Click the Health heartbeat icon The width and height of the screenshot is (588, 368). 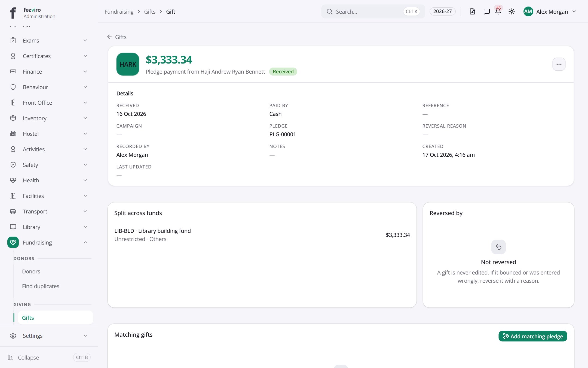pos(13,180)
